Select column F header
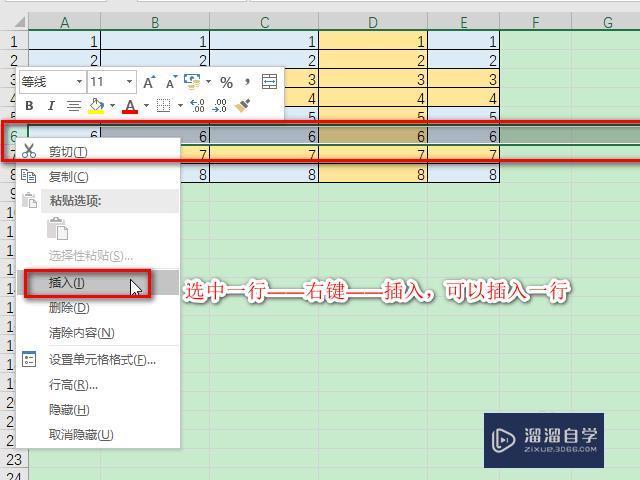 pos(536,22)
